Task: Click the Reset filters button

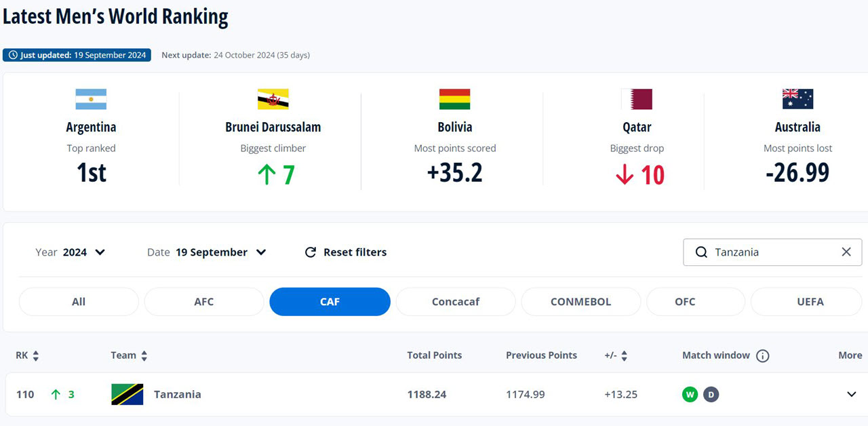Action: coord(346,252)
